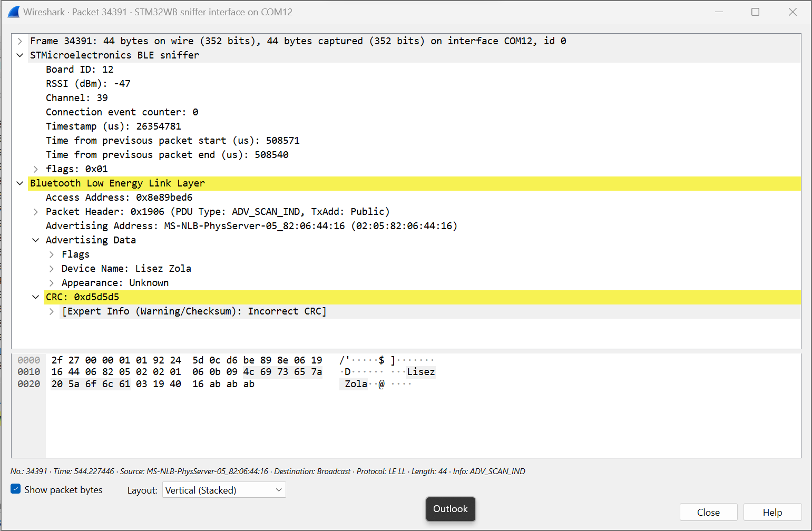Collapse the Advertising Data subtree
This screenshot has height=531, width=812.
[36, 240]
